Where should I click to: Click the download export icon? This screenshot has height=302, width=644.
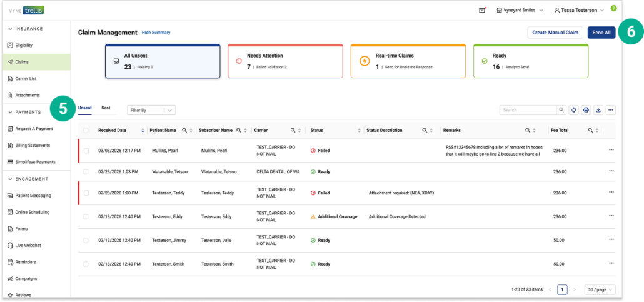(x=598, y=110)
